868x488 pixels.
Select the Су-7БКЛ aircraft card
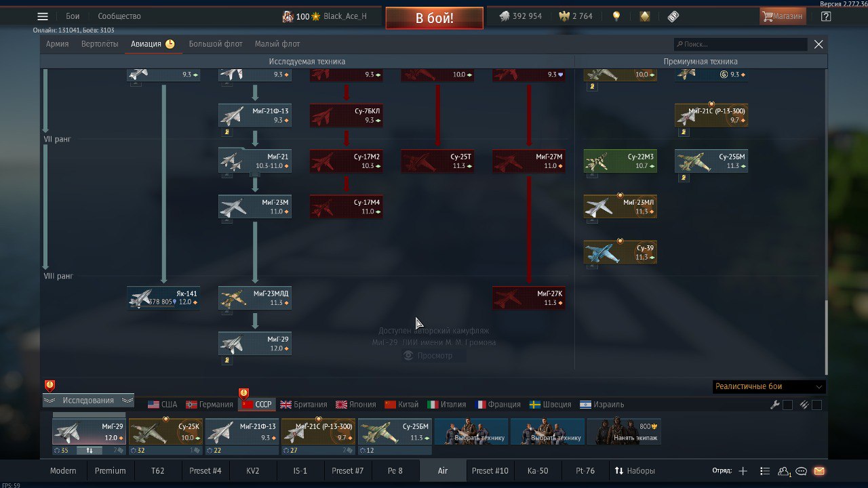[x=347, y=115]
